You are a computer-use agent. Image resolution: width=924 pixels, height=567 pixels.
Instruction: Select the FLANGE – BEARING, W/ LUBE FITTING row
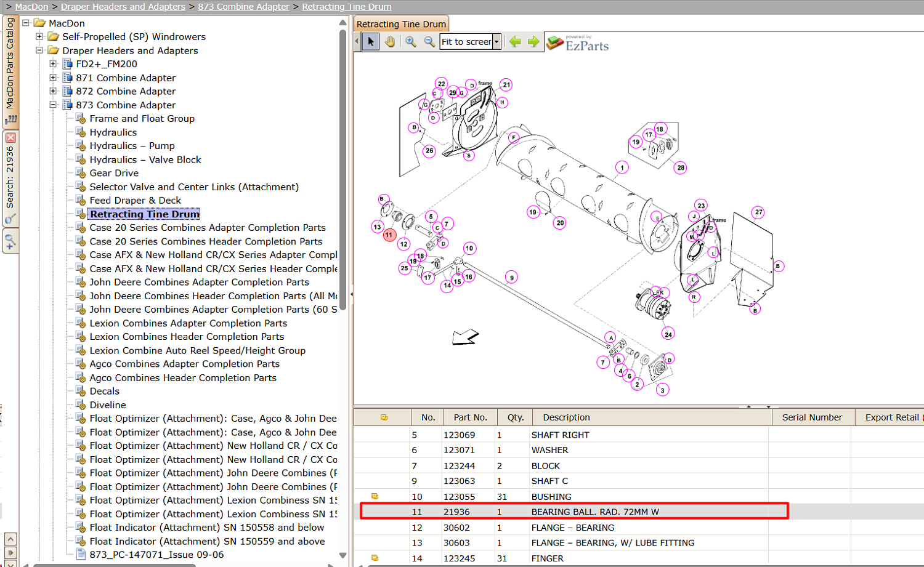[639, 542]
